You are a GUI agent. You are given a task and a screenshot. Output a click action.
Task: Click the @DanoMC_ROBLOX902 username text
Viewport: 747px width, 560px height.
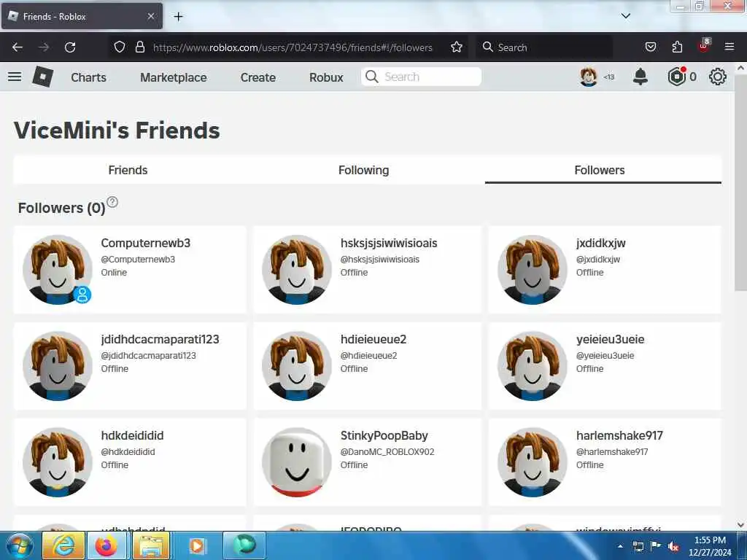click(387, 451)
